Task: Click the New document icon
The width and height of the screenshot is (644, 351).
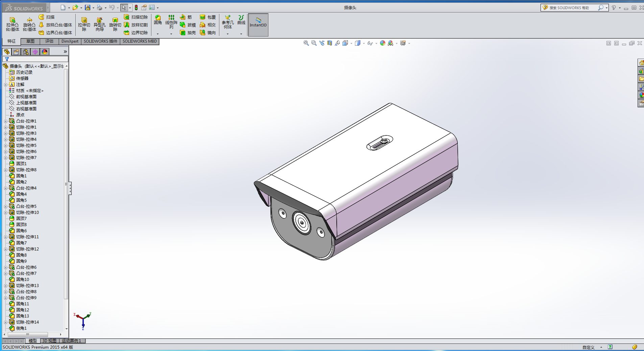Action: pyautogui.click(x=63, y=7)
